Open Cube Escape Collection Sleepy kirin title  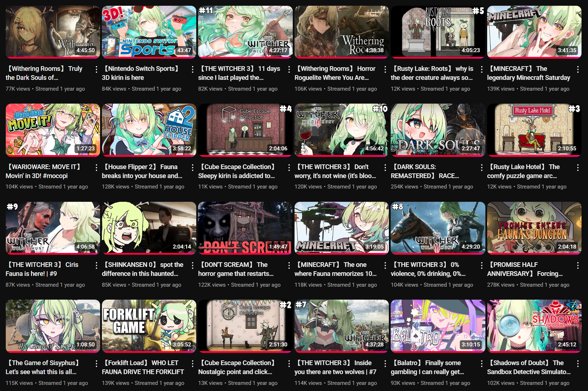click(x=237, y=171)
